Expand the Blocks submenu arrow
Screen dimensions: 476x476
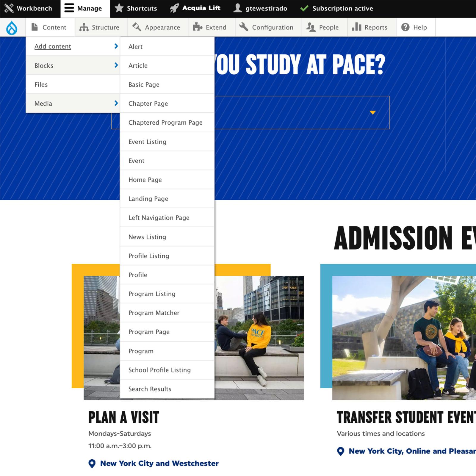point(116,65)
